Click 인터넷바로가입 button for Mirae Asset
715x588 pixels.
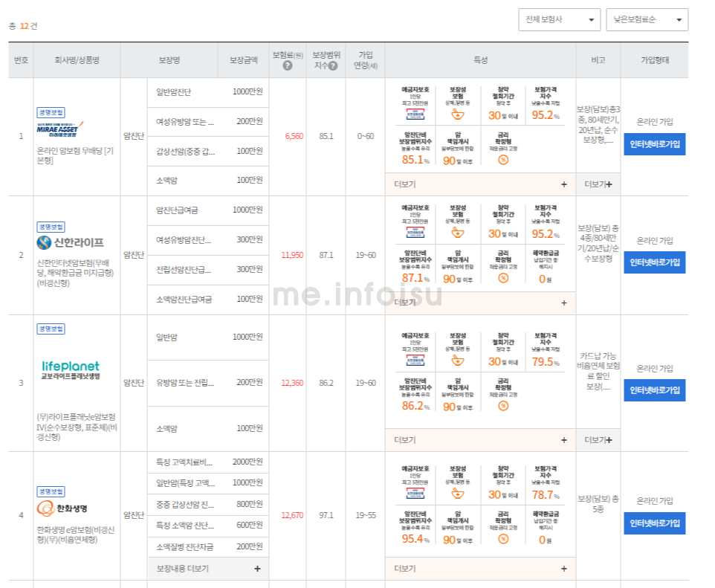(x=655, y=144)
